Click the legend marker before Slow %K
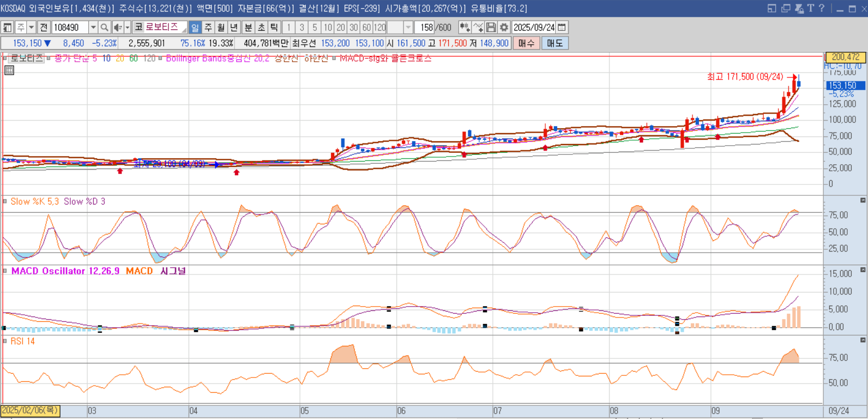 (5, 201)
